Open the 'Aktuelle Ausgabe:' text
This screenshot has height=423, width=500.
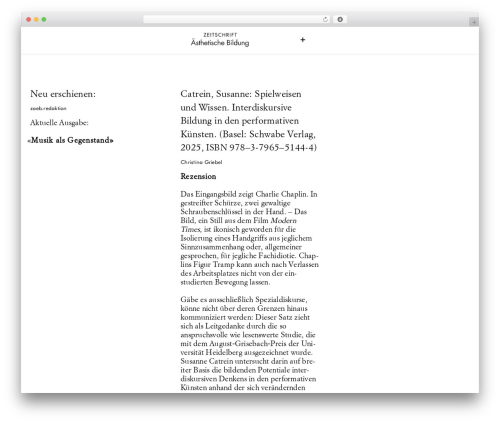tap(59, 123)
